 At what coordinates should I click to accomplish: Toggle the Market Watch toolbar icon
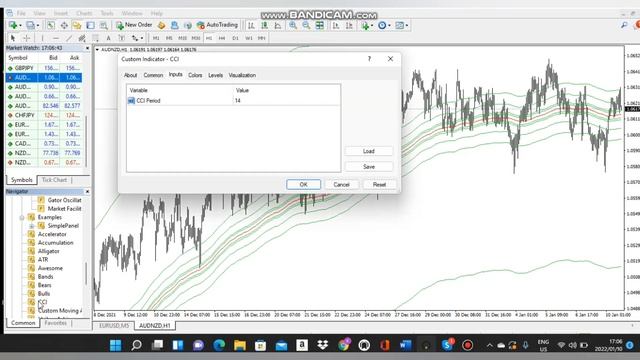click(x=51, y=25)
